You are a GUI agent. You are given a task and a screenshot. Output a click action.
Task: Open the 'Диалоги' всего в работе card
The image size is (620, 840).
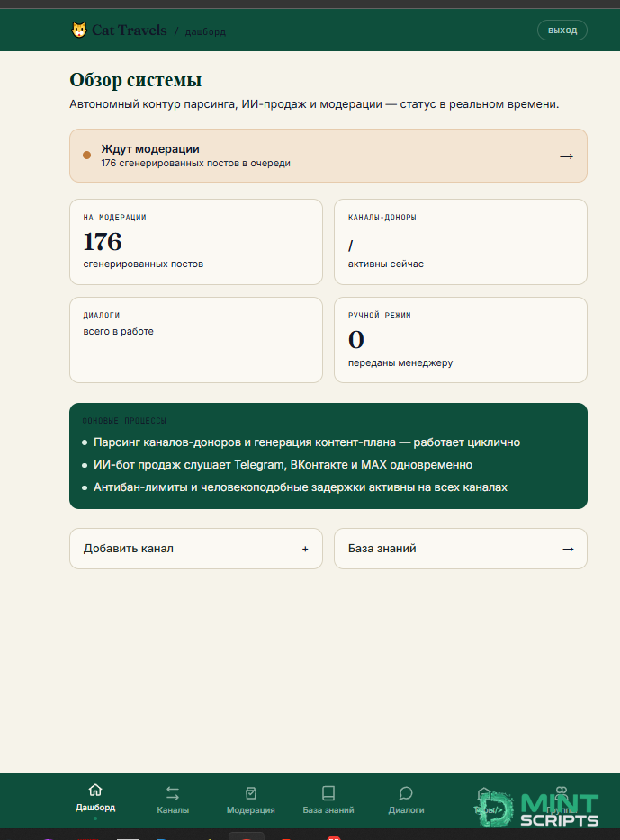196,340
